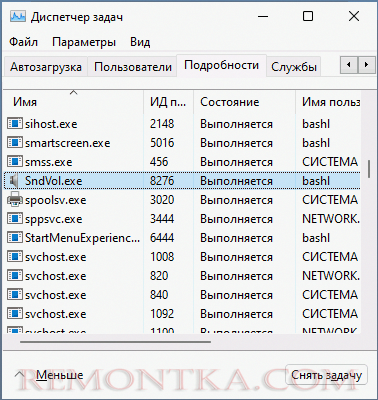Click PID value 6444
The image size is (378, 400).
(x=162, y=238)
